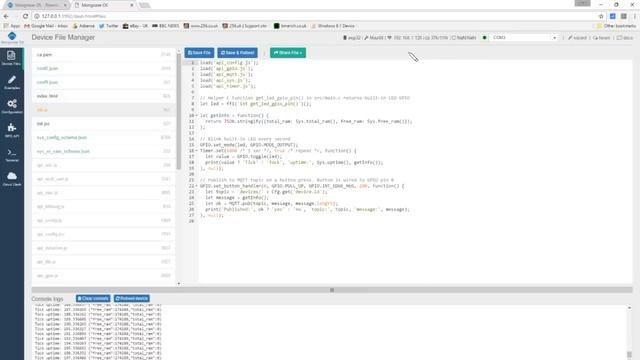Screen dimensions: 640x360
Task: Click the console logs scrollbar thumb
Action: click(x=629, y=355)
